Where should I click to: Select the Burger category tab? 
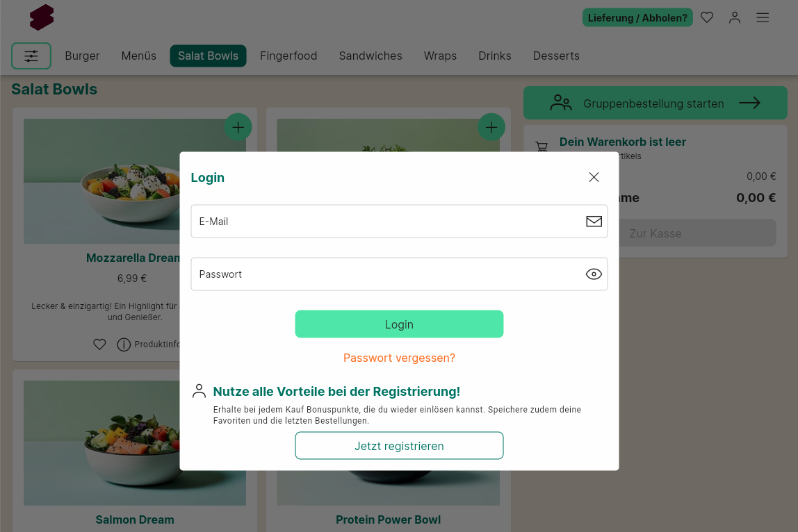[82, 56]
